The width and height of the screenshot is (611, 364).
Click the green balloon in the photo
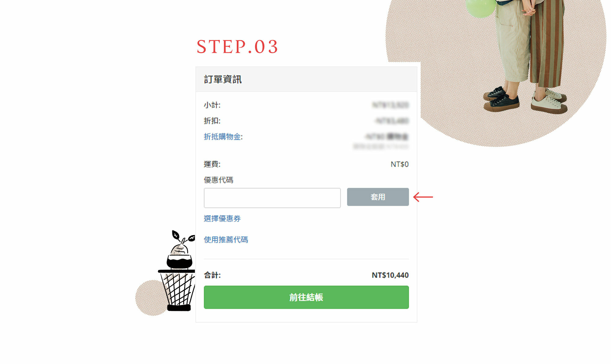(480, 8)
